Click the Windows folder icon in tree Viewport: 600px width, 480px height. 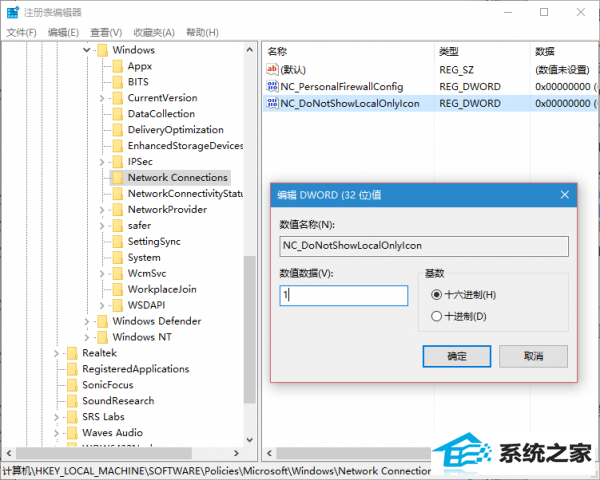[x=103, y=50]
